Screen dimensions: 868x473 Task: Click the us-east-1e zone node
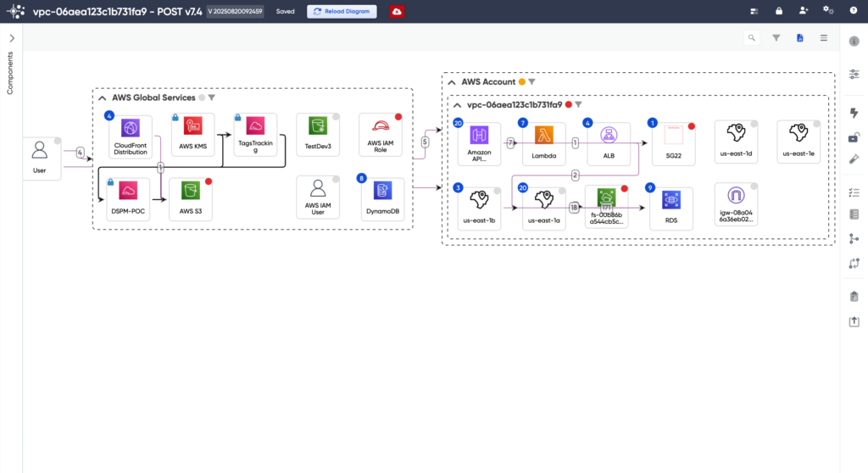(x=798, y=142)
